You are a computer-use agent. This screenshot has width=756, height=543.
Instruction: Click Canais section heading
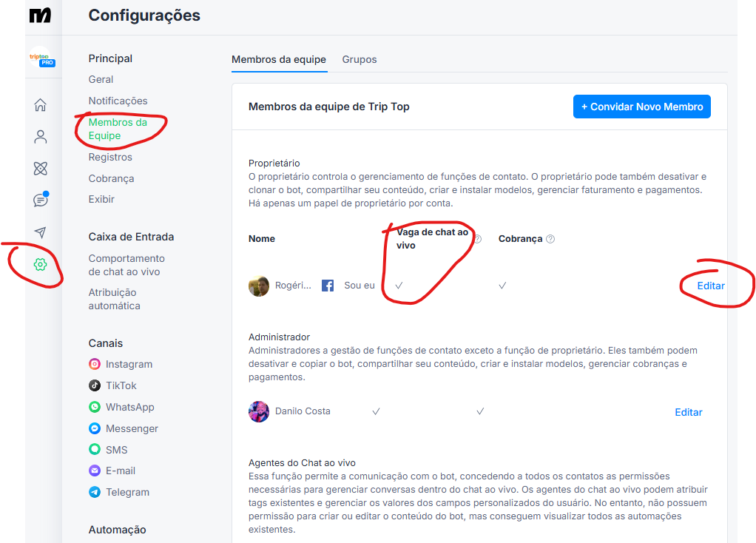coord(106,343)
